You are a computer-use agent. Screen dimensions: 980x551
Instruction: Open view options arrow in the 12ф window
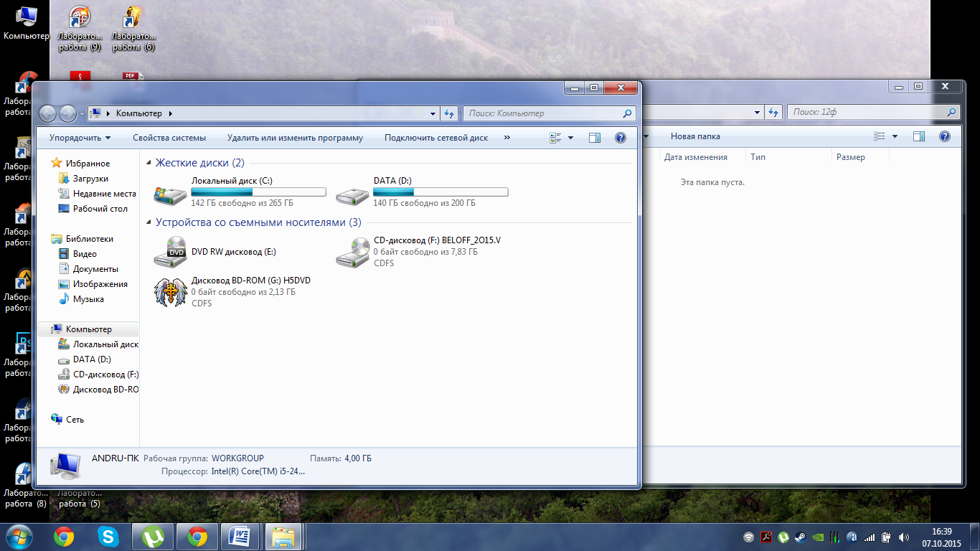(895, 136)
